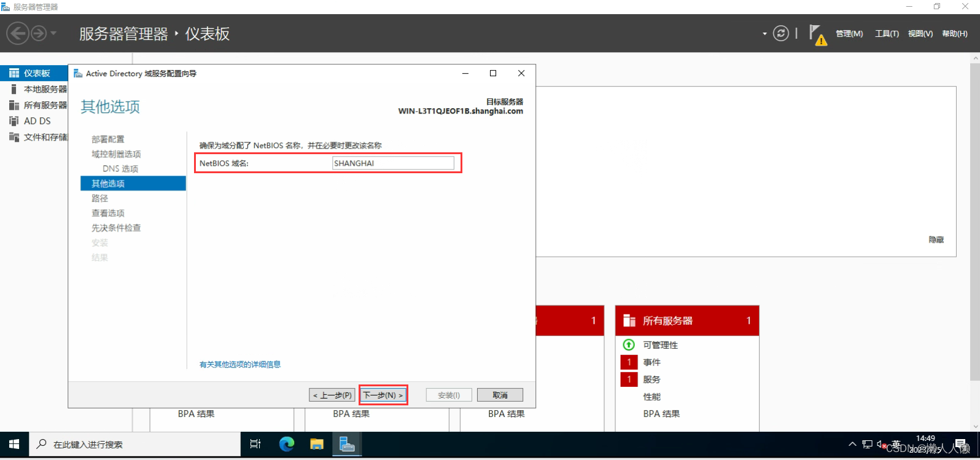Click the Server Manager taskbar icon

pyautogui.click(x=347, y=444)
